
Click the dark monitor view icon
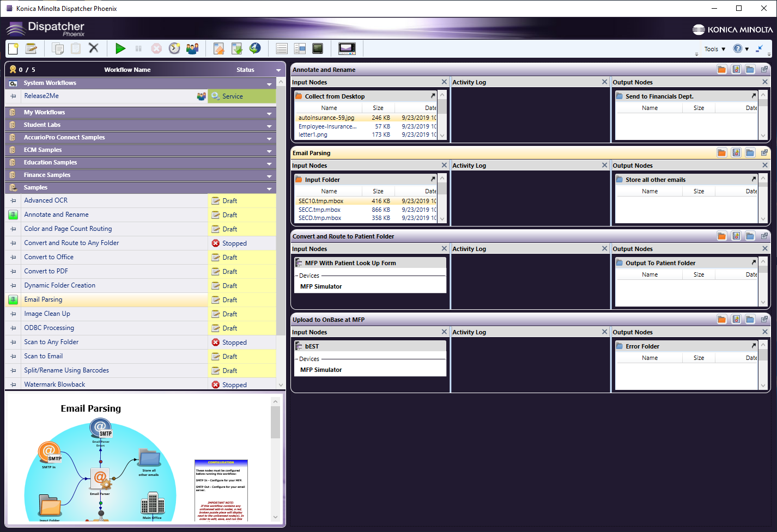pyautogui.click(x=318, y=48)
